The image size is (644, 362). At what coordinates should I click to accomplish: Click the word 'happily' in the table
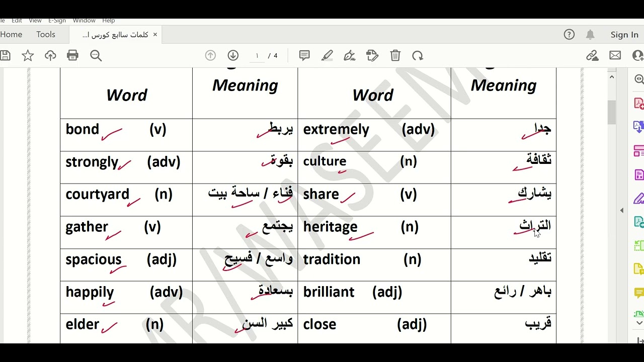90,292
